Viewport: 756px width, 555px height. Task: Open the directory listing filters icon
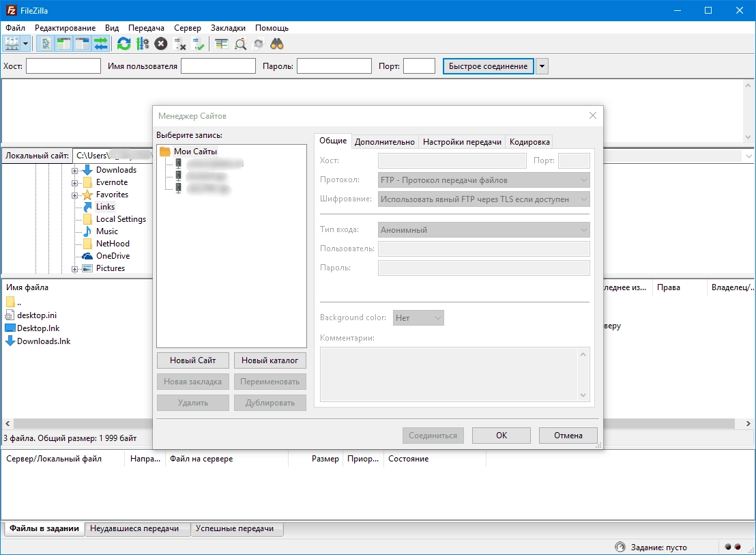(221, 44)
